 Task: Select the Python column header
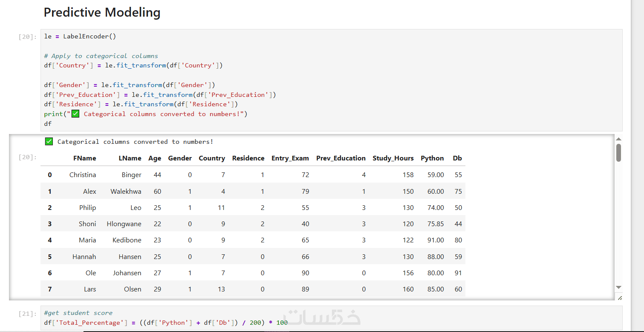[432, 158]
